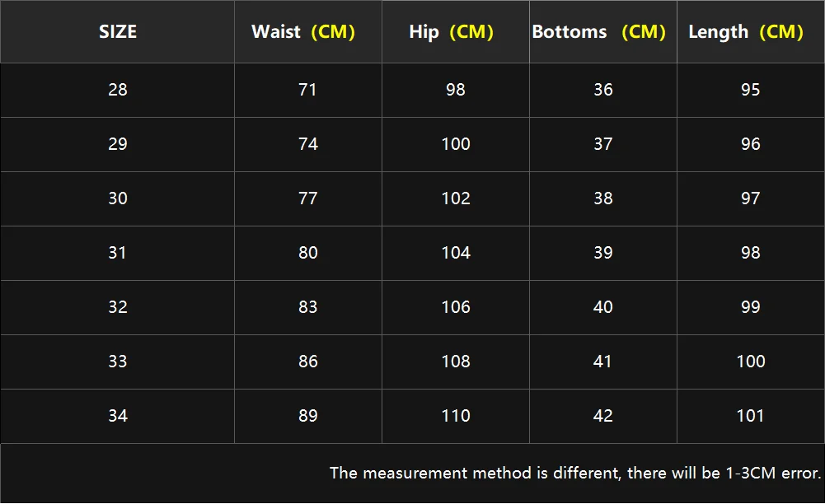Select hip value 98 for size 28
The width and height of the screenshot is (825, 504).
pyautogui.click(x=456, y=90)
